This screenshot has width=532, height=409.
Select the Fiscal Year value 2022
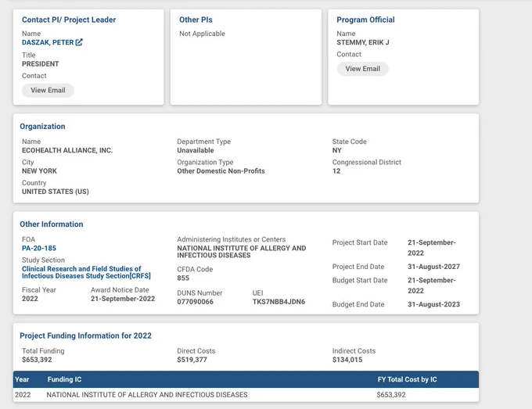tap(30, 299)
